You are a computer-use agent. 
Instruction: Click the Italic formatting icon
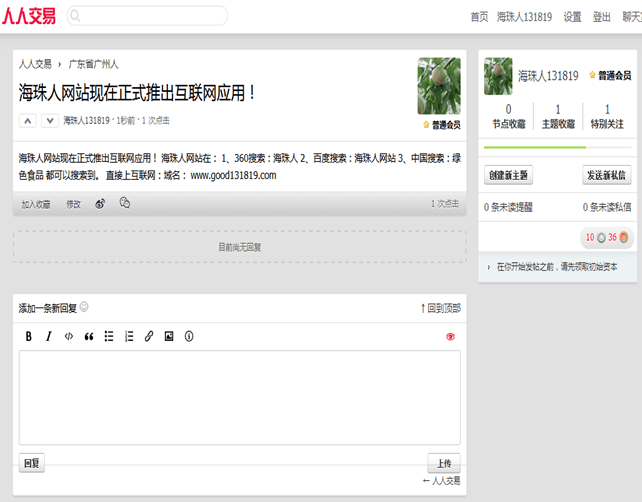pos(48,336)
